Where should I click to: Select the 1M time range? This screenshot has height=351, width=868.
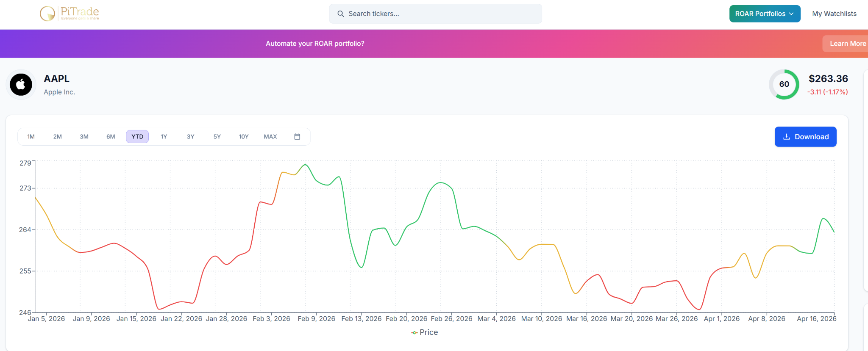pyautogui.click(x=31, y=137)
